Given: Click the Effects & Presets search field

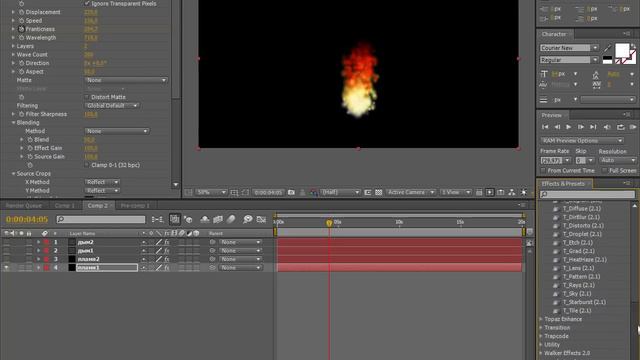Looking at the screenshot, I should tap(587, 195).
